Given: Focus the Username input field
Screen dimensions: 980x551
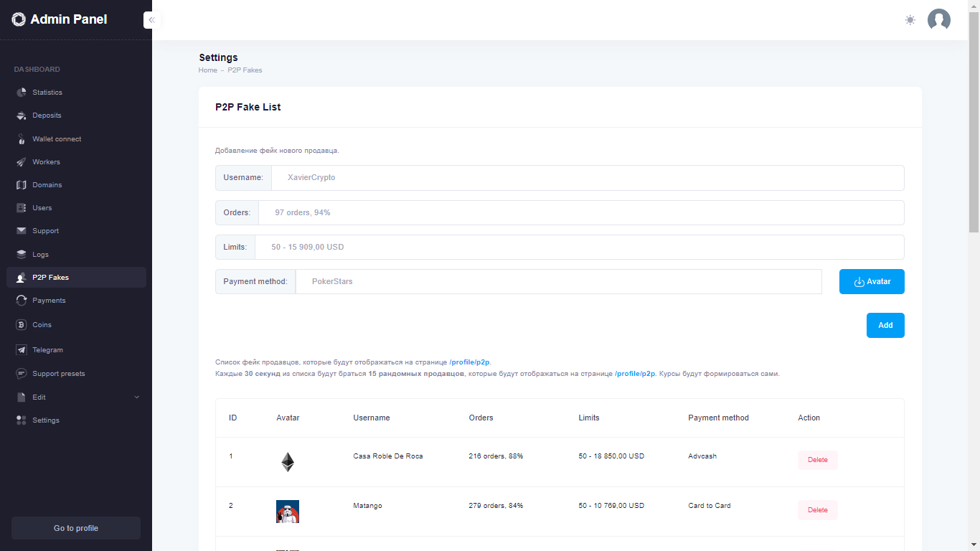Looking at the screenshot, I should pyautogui.click(x=587, y=178).
